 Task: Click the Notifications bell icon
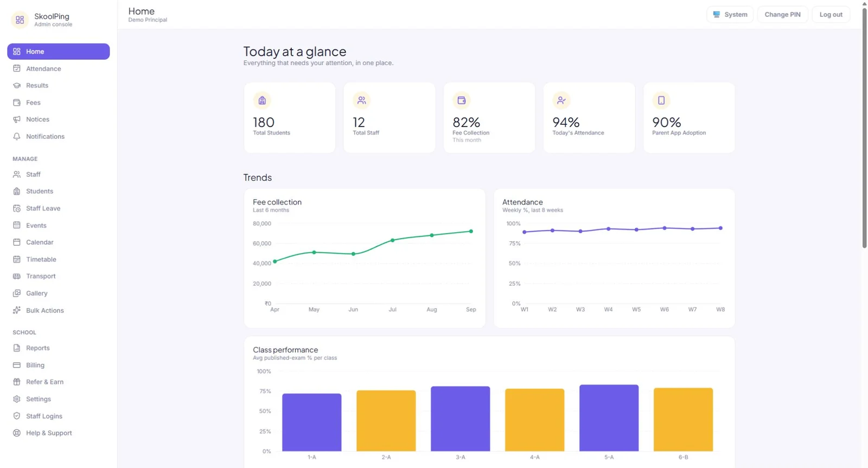(17, 137)
